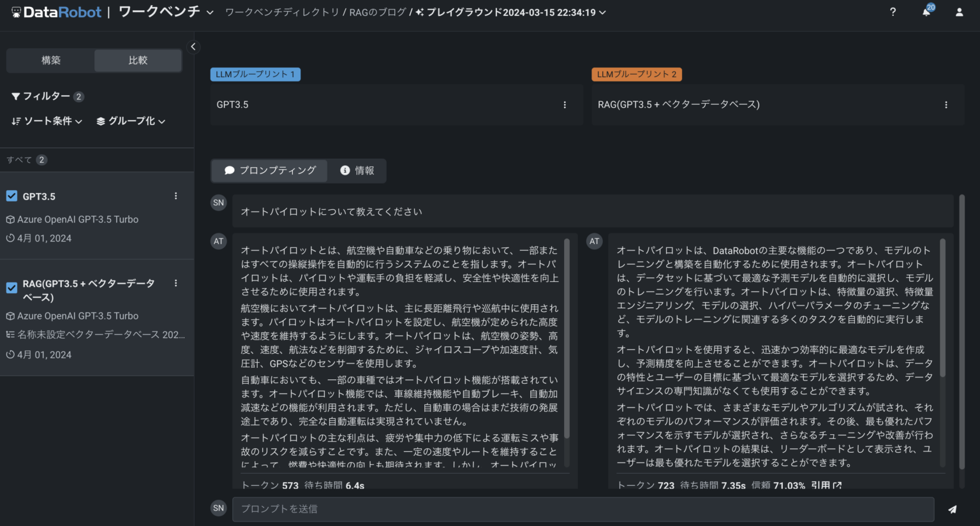Open options menu for LLM Blueprint 1
This screenshot has height=526, width=980.
tap(564, 105)
